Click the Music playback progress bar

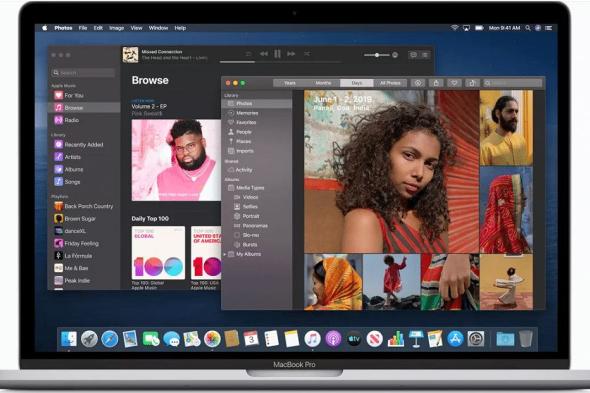(x=280, y=62)
